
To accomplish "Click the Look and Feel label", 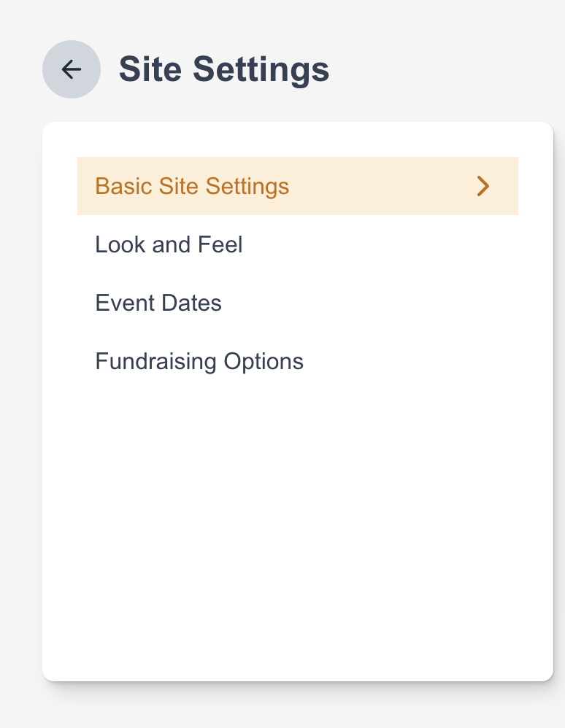I will [169, 244].
